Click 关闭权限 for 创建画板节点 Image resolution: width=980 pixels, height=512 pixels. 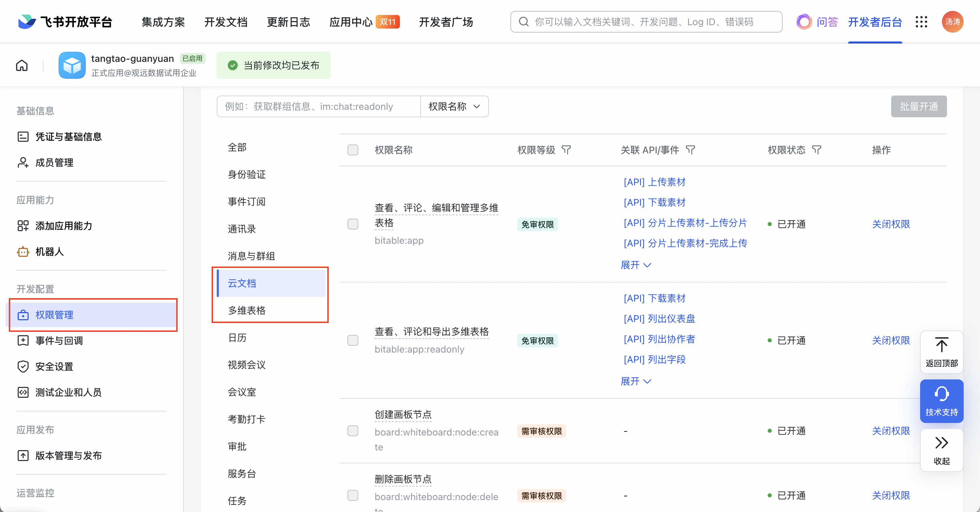click(x=891, y=431)
